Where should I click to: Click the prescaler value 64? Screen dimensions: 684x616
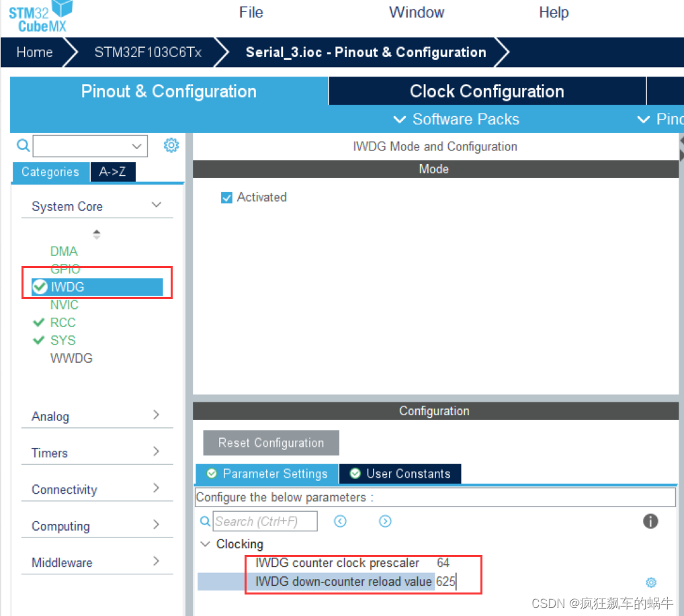point(443,563)
